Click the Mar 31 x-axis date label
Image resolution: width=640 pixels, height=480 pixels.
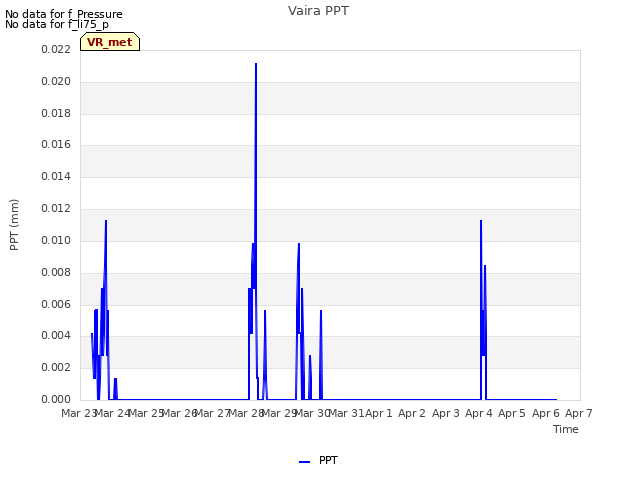click(346, 413)
